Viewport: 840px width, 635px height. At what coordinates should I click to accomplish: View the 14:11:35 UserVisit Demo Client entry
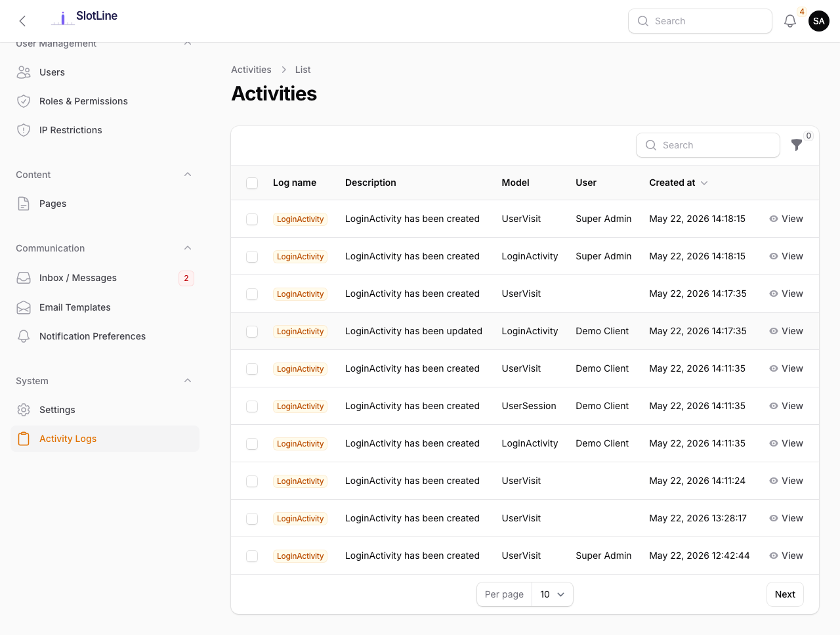pos(786,368)
